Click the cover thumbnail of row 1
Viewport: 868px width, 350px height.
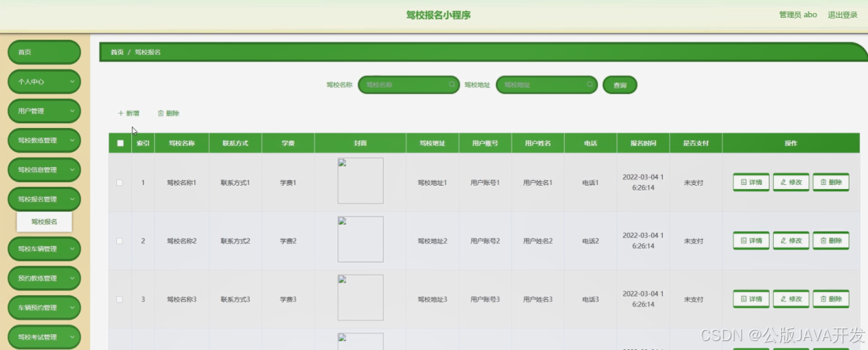[x=360, y=181]
